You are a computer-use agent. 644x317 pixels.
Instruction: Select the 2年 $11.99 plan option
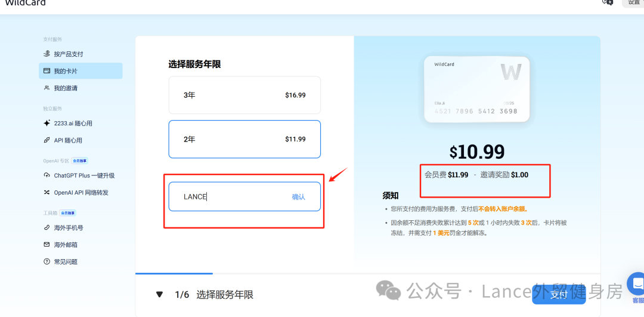tap(244, 139)
